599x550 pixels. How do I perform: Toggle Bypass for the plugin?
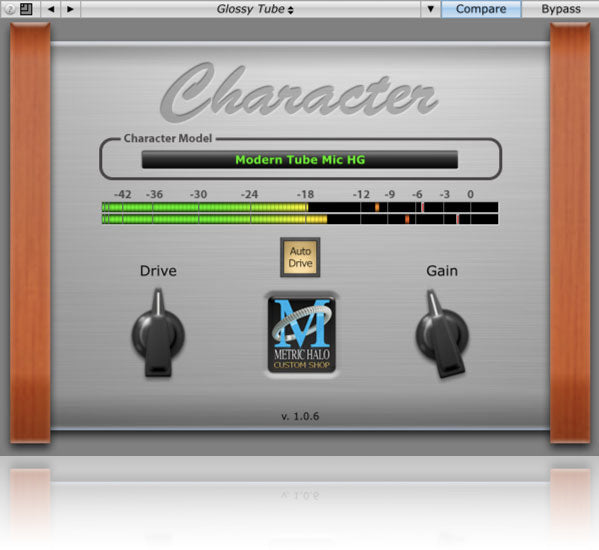tap(560, 9)
